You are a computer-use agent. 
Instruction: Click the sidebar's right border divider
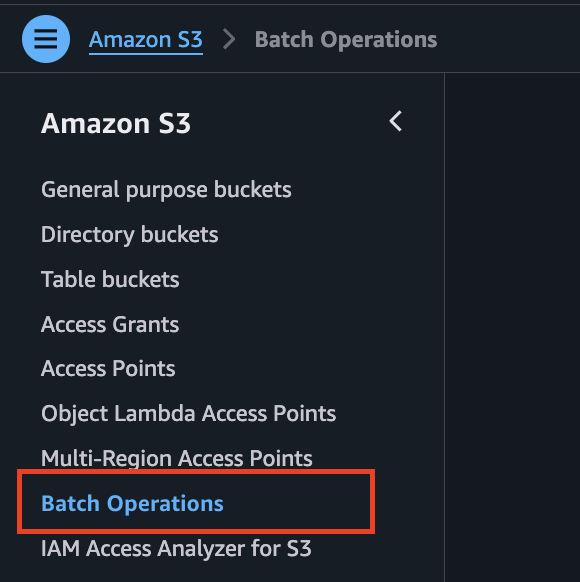click(x=445, y=327)
